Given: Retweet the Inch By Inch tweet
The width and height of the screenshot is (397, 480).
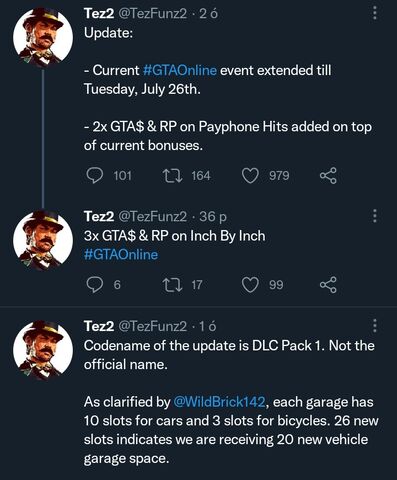Looking at the screenshot, I should point(172,285).
